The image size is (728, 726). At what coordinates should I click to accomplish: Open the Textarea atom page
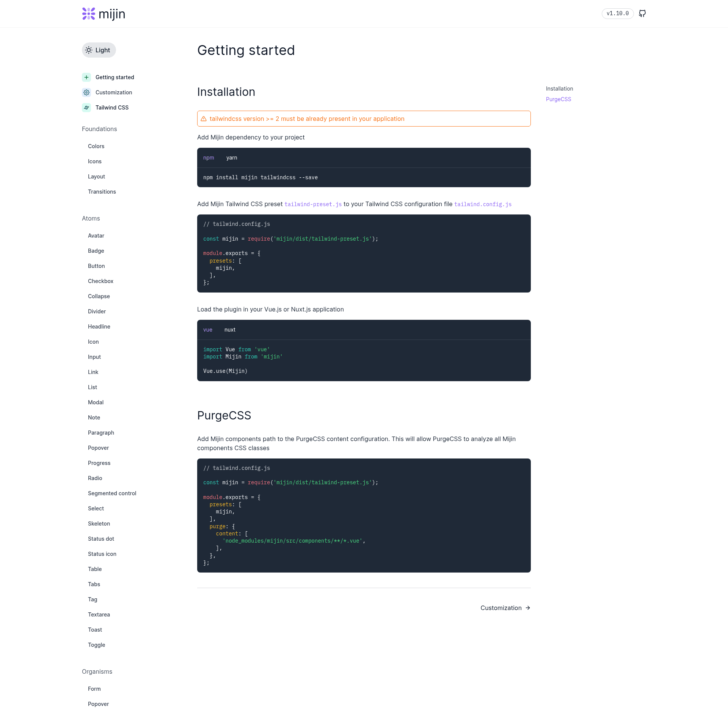99,615
